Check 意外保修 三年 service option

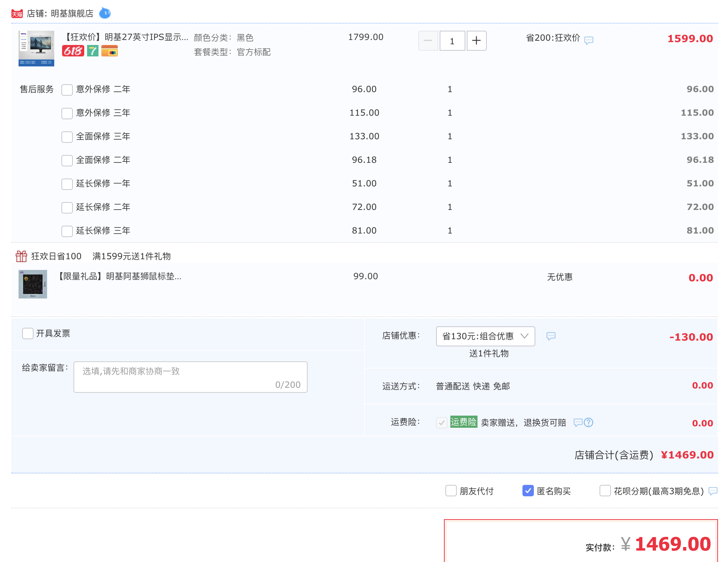tap(67, 113)
